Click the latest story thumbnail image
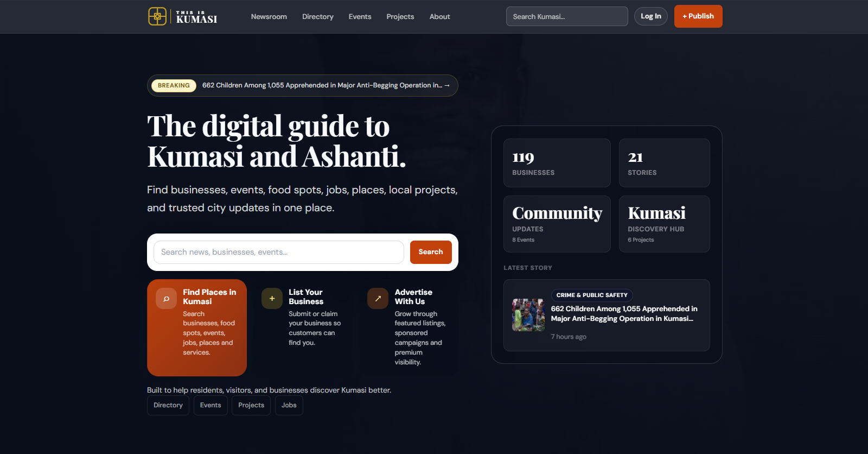Viewport: 868px width, 454px height. point(528,315)
